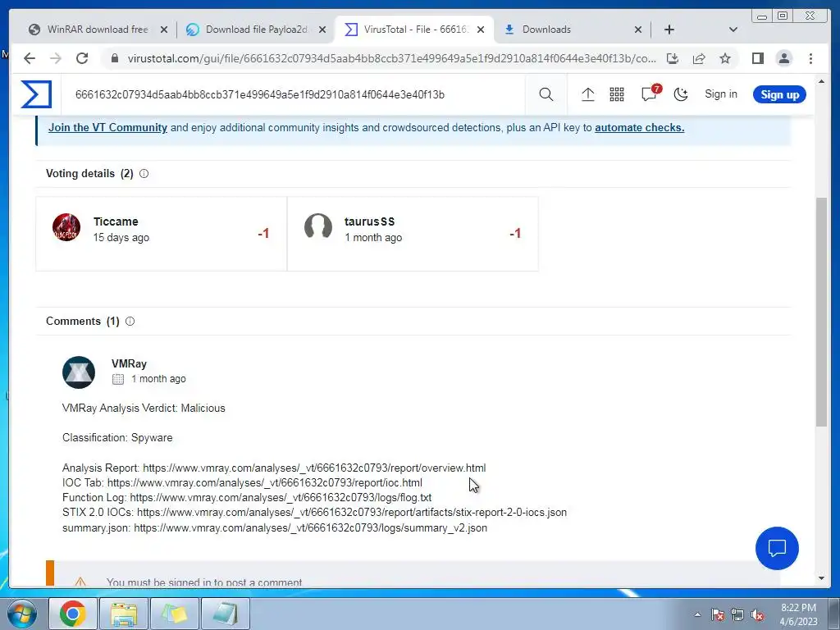Image resolution: width=840 pixels, height=630 pixels.
Task: Open the apps grid icon
Action: pyautogui.click(x=617, y=94)
